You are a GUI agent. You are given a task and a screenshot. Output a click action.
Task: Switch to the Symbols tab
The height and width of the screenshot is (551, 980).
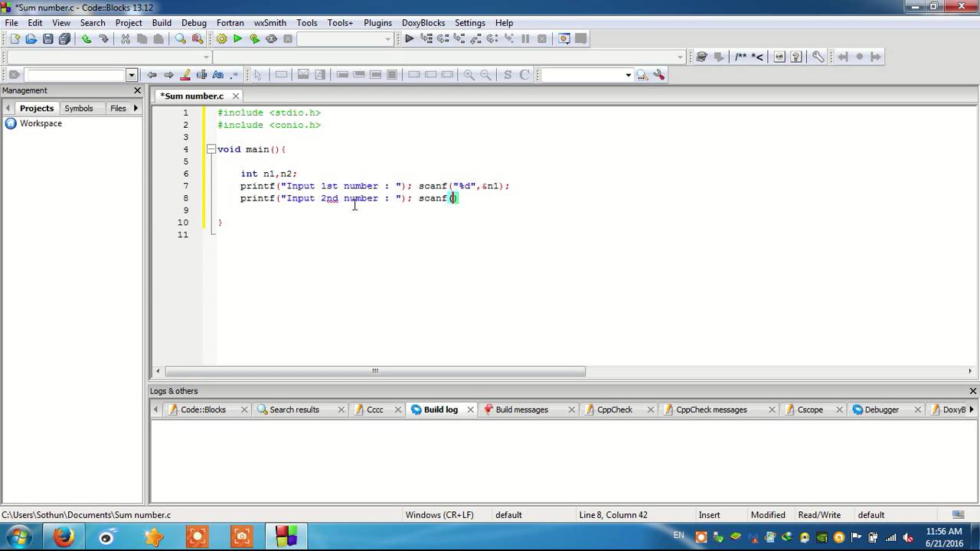[79, 109]
